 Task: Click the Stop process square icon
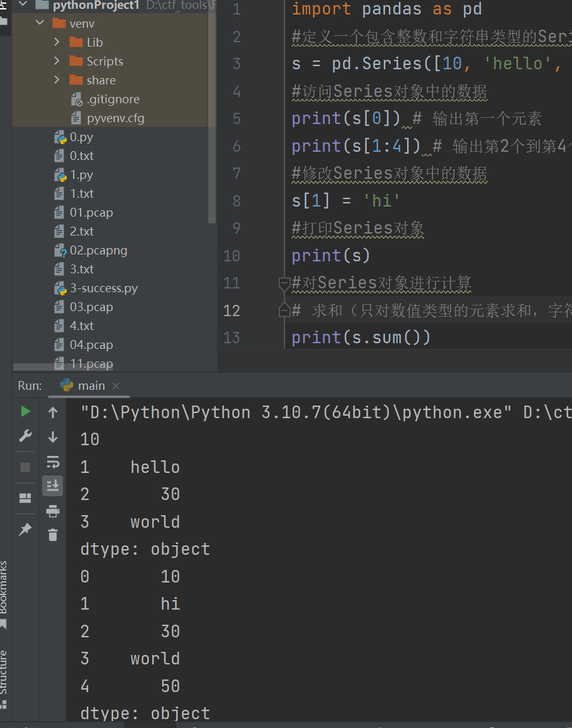coord(25,467)
